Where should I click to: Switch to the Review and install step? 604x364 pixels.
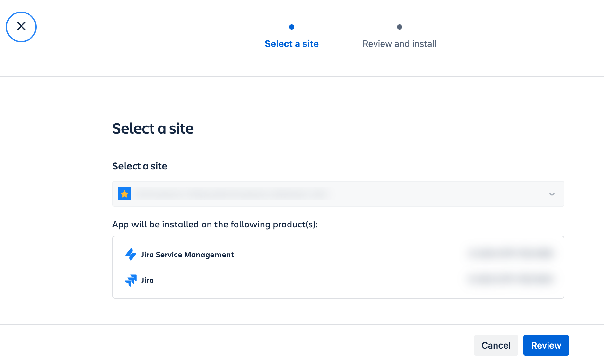399,44
